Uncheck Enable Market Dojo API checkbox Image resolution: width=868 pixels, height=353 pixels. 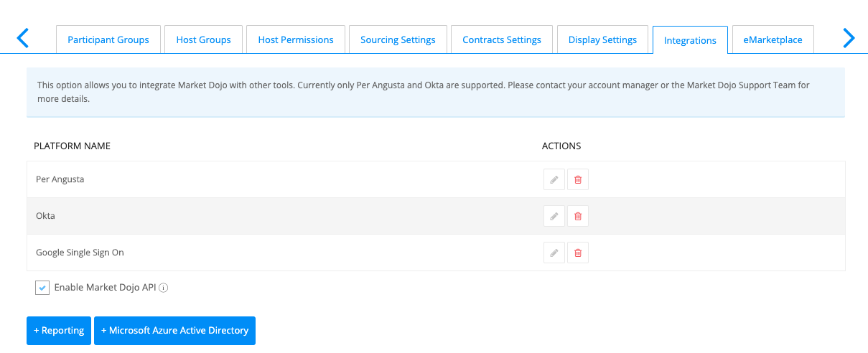(42, 288)
